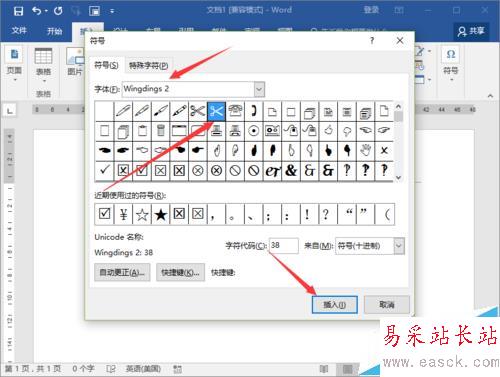Select the stylized et symbol
Viewport: 500px width, 377px height.
(272, 171)
